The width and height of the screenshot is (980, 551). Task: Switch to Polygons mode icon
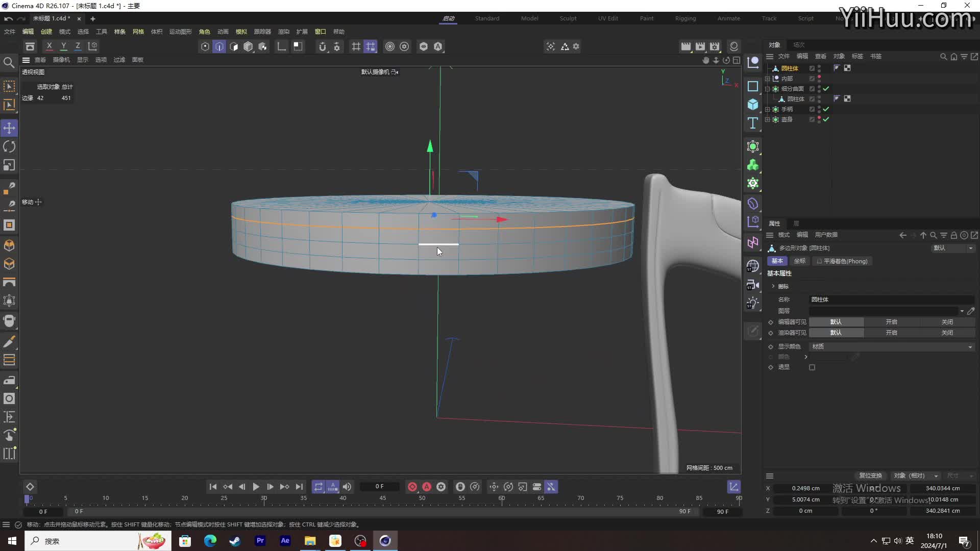tap(234, 46)
